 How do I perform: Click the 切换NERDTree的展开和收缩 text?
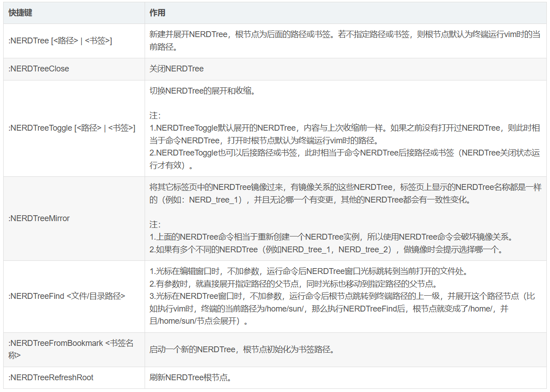pyautogui.click(x=203, y=91)
